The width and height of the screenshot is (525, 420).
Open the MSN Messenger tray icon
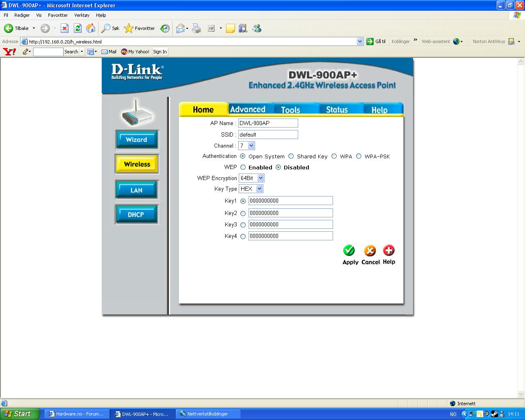click(x=502, y=414)
